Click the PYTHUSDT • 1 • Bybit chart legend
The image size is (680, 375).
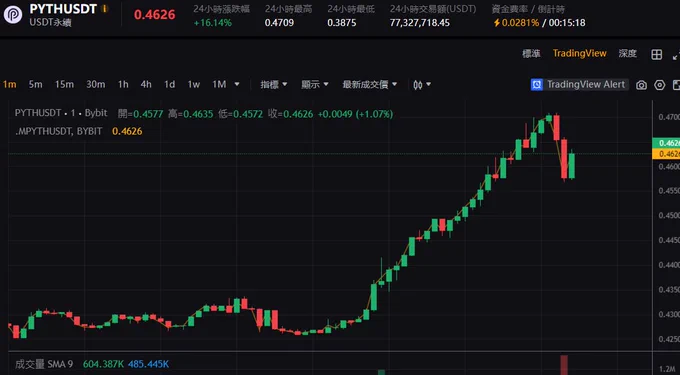pyautogui.click(x=61, y=113)
